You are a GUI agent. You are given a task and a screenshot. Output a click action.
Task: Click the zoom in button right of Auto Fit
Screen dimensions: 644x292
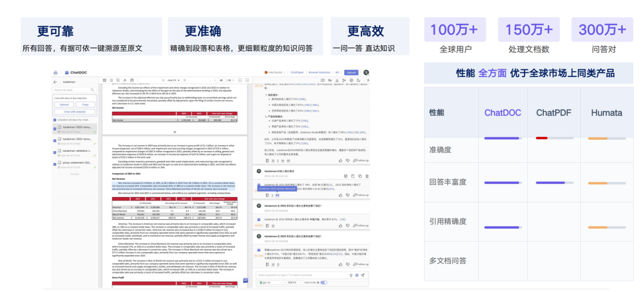(x=184, y=80)
